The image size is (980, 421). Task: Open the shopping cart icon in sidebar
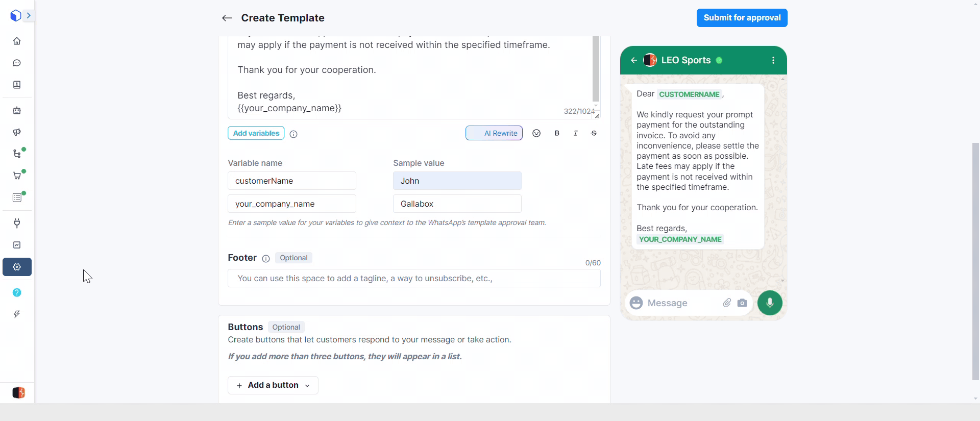coord(17,176)
